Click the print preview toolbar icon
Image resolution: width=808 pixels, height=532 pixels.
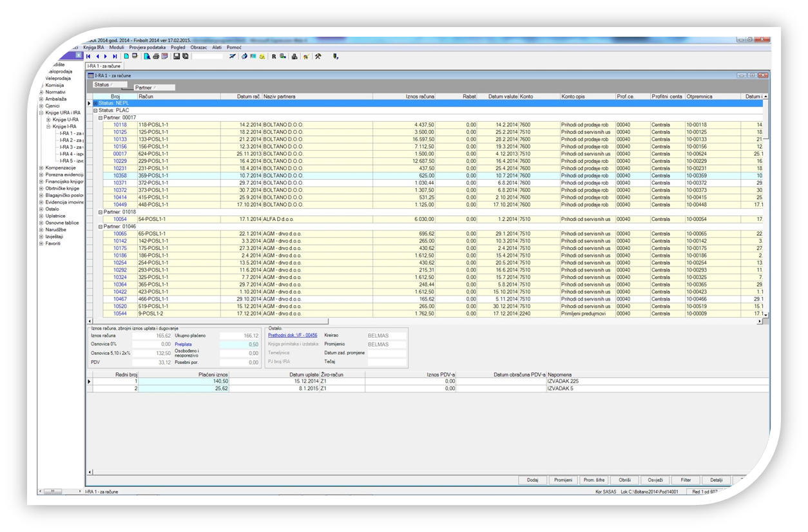click(147, 57)
